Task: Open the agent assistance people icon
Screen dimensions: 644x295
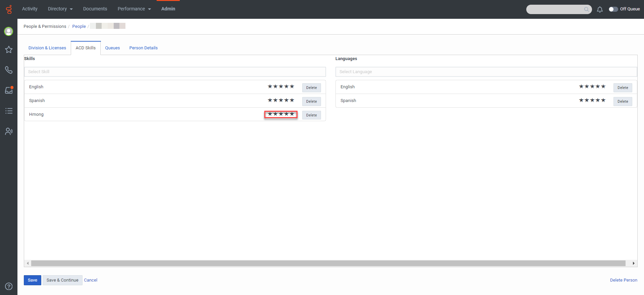Action: (9, 131)
